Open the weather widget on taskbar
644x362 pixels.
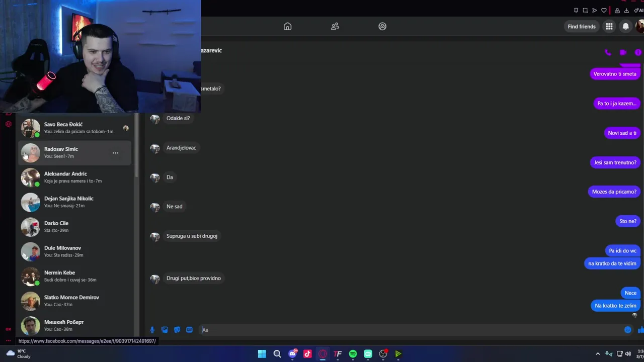tap(18, 354)
